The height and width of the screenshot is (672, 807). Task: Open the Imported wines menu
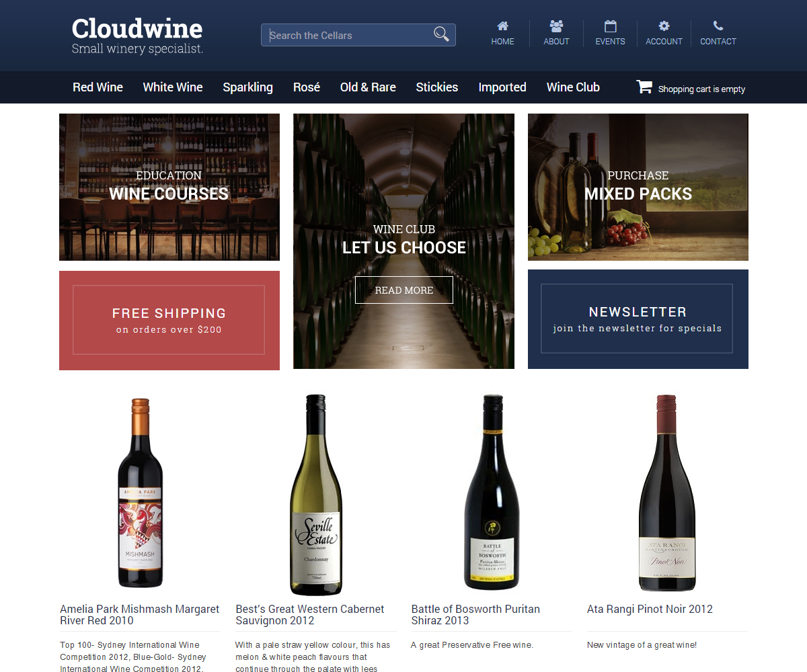pyautogui.click(x=502, y=87)
